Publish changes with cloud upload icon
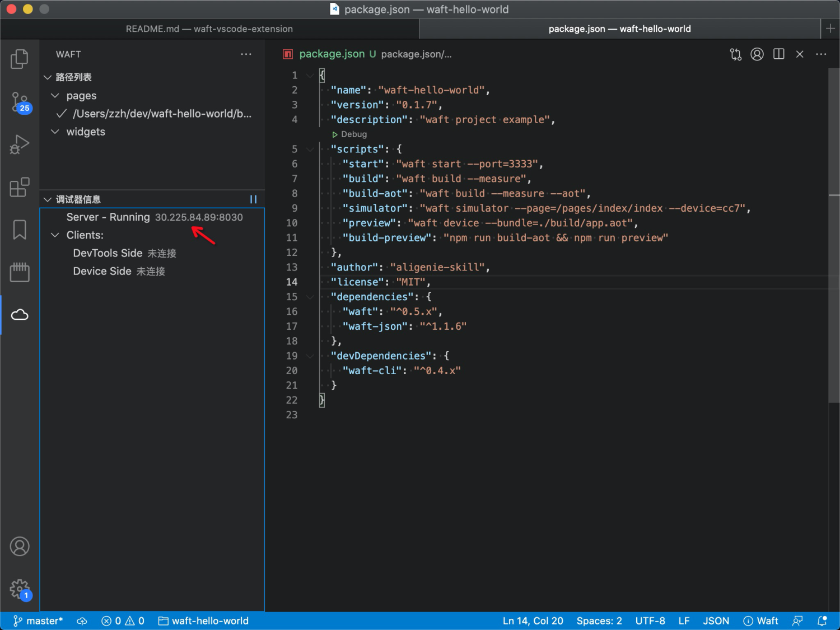Screen dimensions: 840x630 coord(82,620)
